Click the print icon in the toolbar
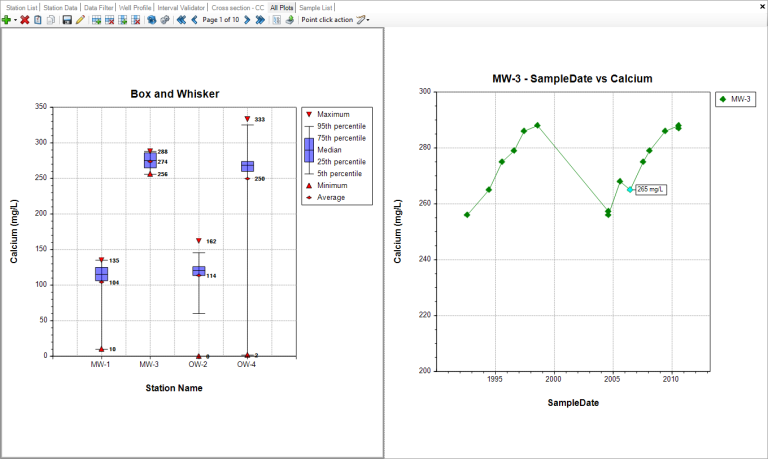This screenshot has height=459, width=768. [288, 19]
